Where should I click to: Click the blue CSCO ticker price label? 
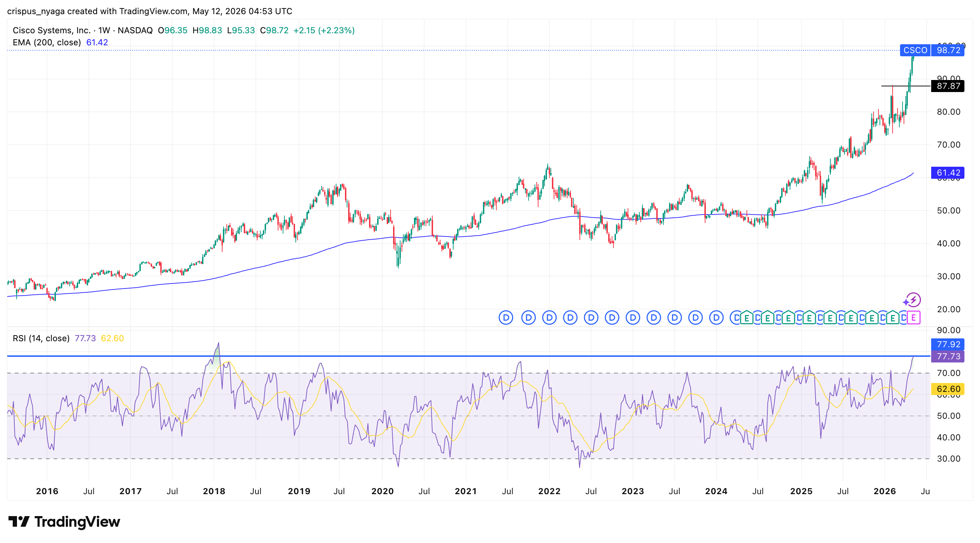(915, 50)
